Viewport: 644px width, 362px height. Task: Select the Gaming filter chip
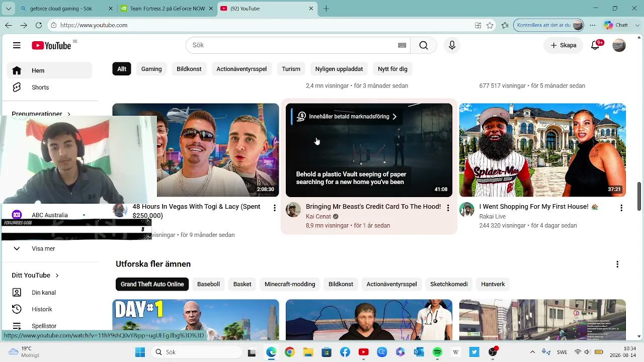click(x=151, y=69)
